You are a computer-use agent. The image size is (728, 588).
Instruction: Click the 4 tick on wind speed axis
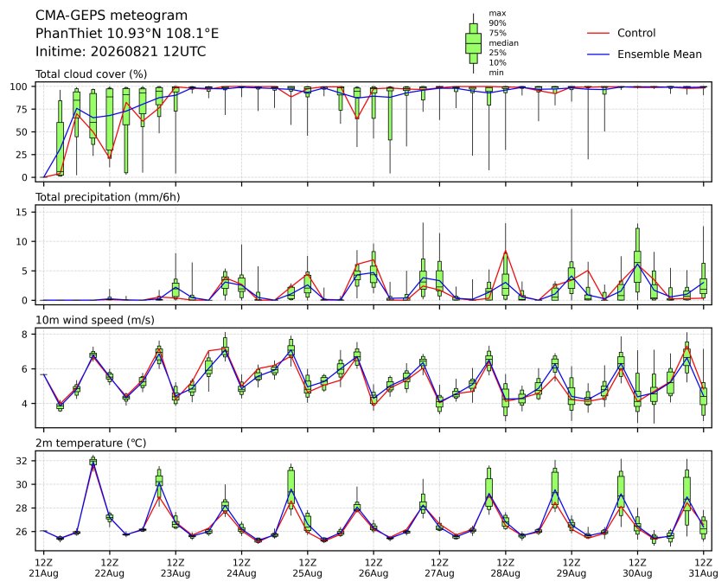click(26, 404)
